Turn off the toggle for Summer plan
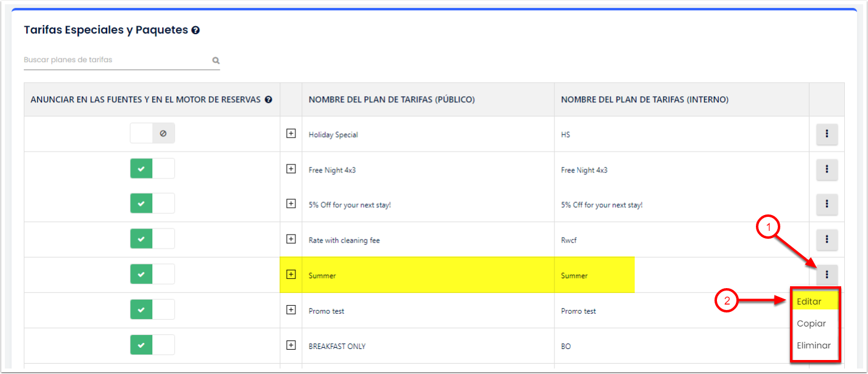The width and height of the screenshot is (868, 374). (x=152, y=275)
